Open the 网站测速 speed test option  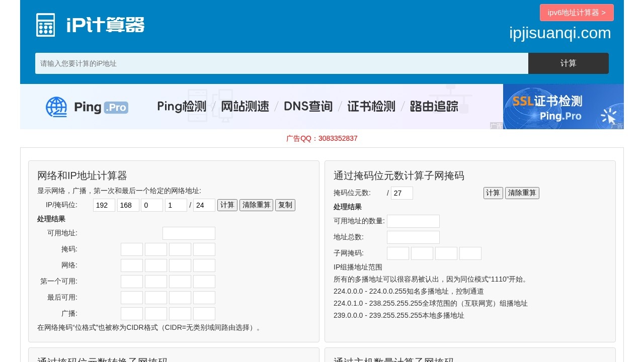tap(245, 107)
